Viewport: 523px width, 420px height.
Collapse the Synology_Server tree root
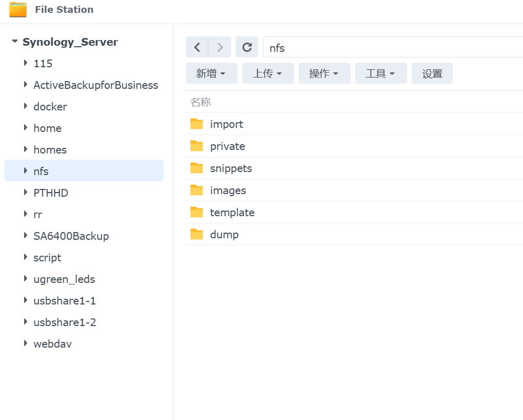click(x=15, y=42)
